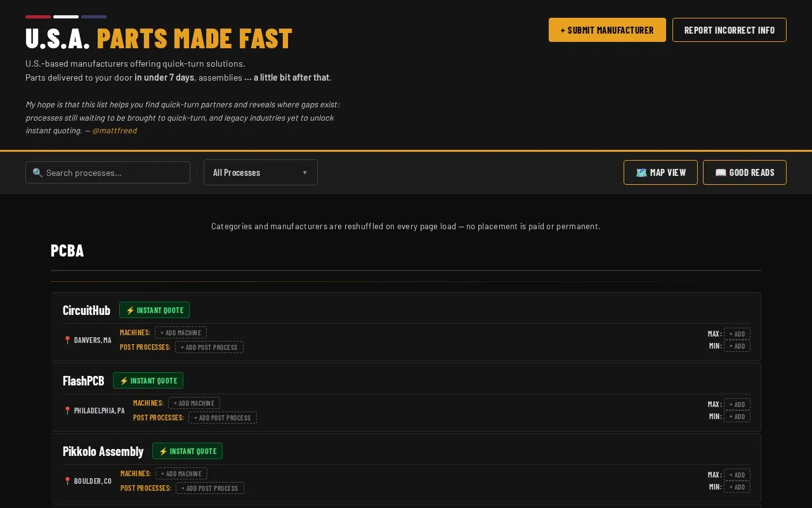The height and width of the screenshot is (508, 812).
Task: Add a MAX value for Pikkolo Assembly
Action: [737, 475]
